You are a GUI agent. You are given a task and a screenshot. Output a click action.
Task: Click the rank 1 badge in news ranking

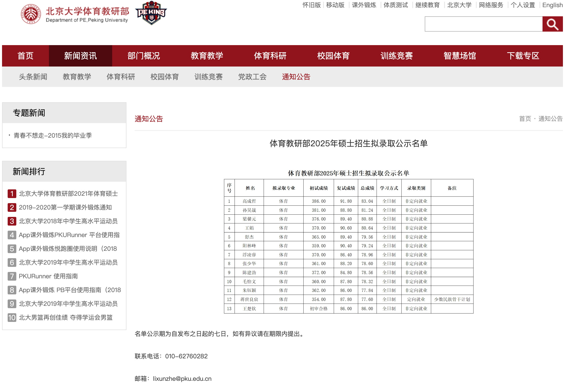click(x=12, y=194)
